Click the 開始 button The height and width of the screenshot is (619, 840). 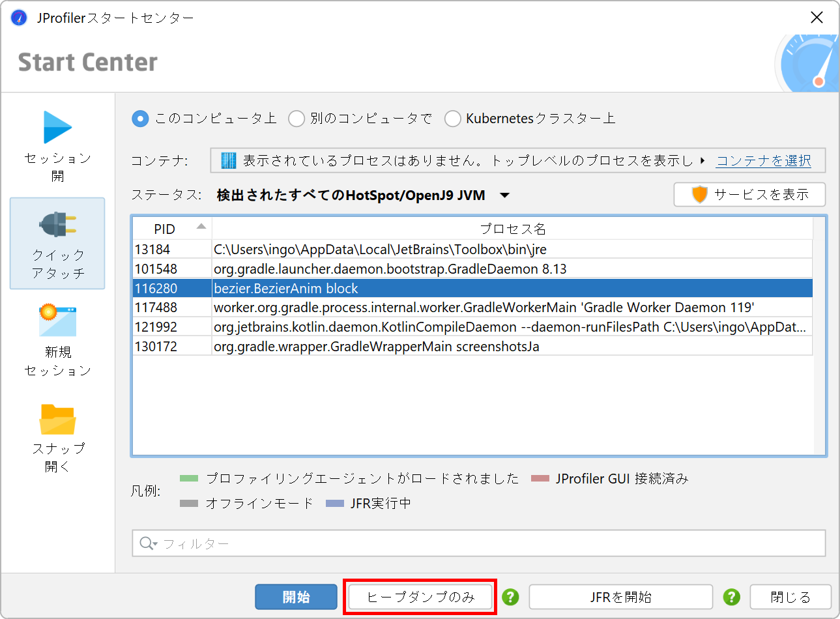[x=296, y=597]
